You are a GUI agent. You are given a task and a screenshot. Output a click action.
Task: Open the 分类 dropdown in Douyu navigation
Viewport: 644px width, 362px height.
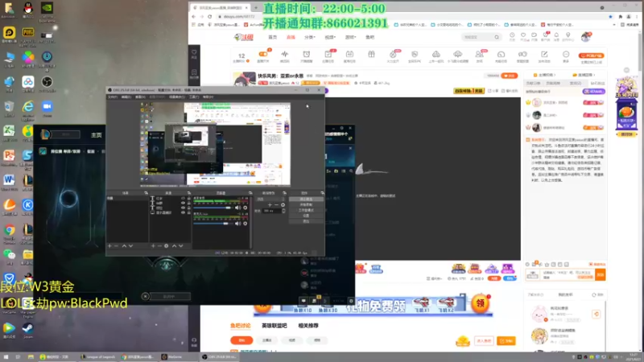click(x=310, y=37)
